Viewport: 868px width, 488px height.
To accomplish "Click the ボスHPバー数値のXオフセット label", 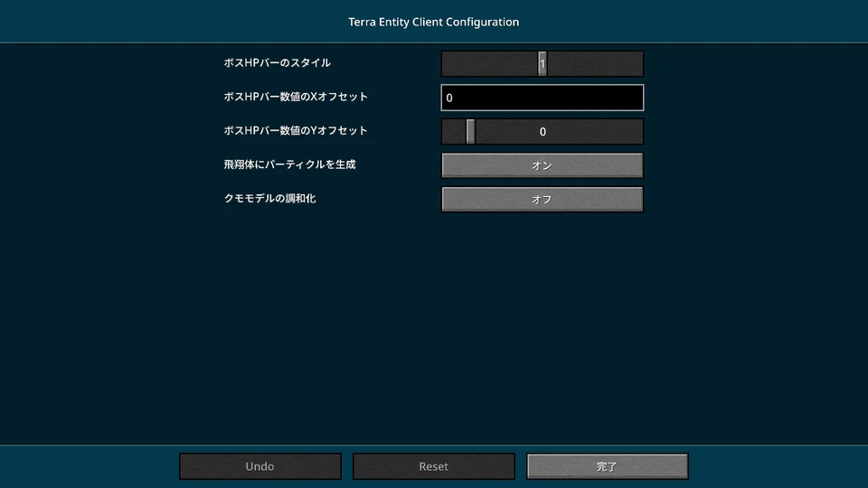I will [296, 97].
